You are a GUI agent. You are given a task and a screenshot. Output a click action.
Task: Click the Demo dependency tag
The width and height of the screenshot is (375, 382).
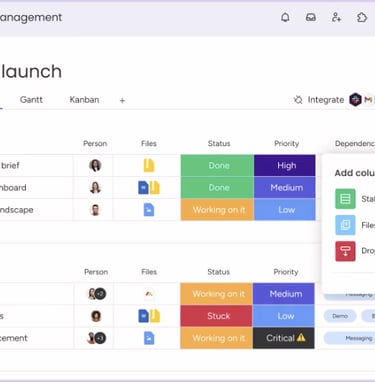(x=340, y=316)
